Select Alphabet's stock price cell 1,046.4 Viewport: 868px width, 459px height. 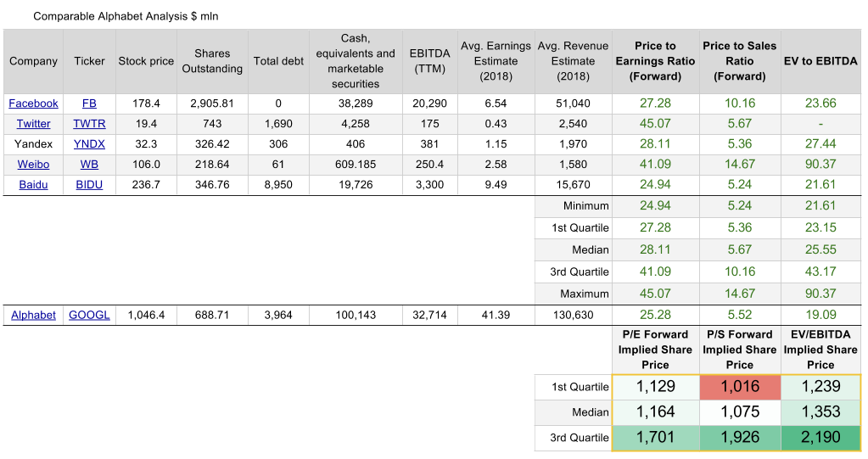(146, 315)
